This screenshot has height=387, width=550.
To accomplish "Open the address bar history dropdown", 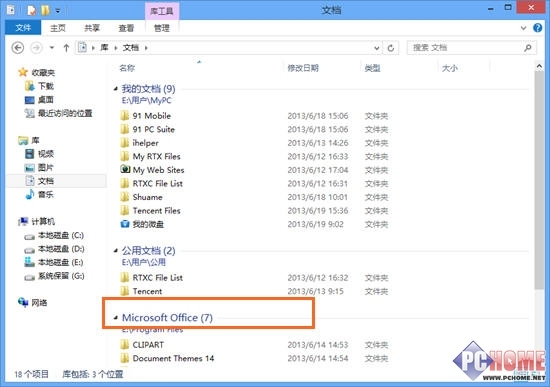I will click(377, 48).
